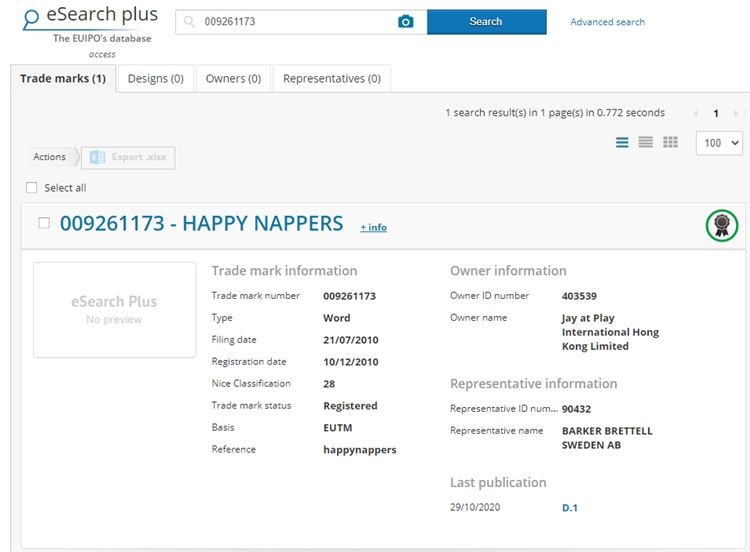The width and height of the screenshot is (750, 552).
Task: Tick the Select all checkbox
Action: [32, 188]
